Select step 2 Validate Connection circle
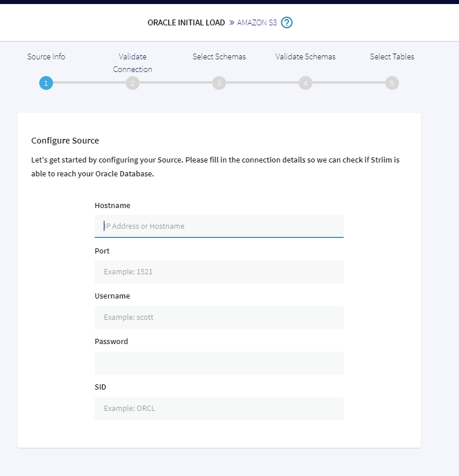Screen dimensions: 459x476 133,83
